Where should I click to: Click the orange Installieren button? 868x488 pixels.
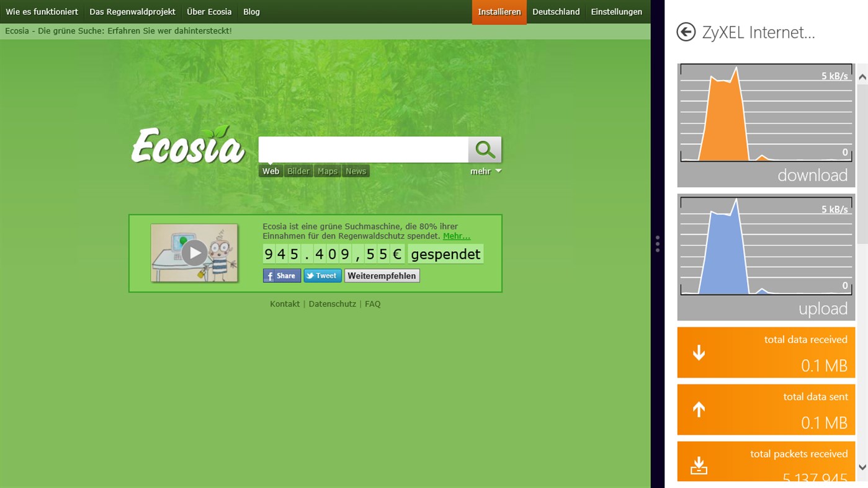tap(499, 12)
